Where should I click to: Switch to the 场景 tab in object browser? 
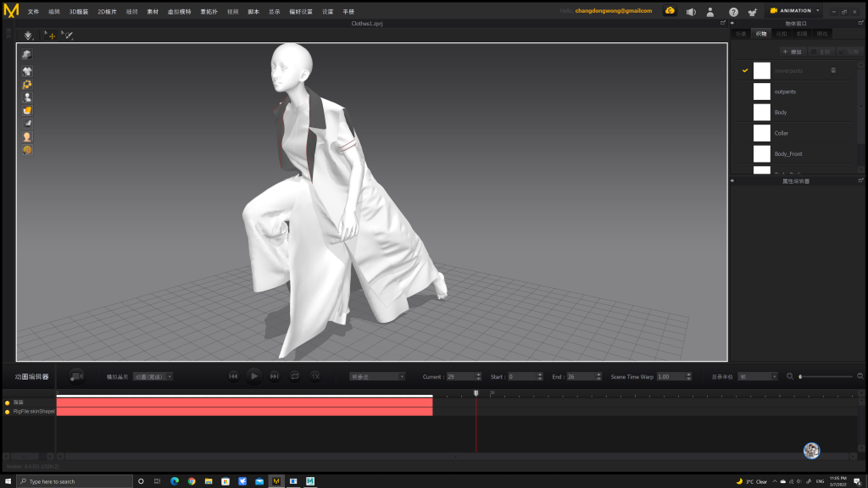[741, 34]
